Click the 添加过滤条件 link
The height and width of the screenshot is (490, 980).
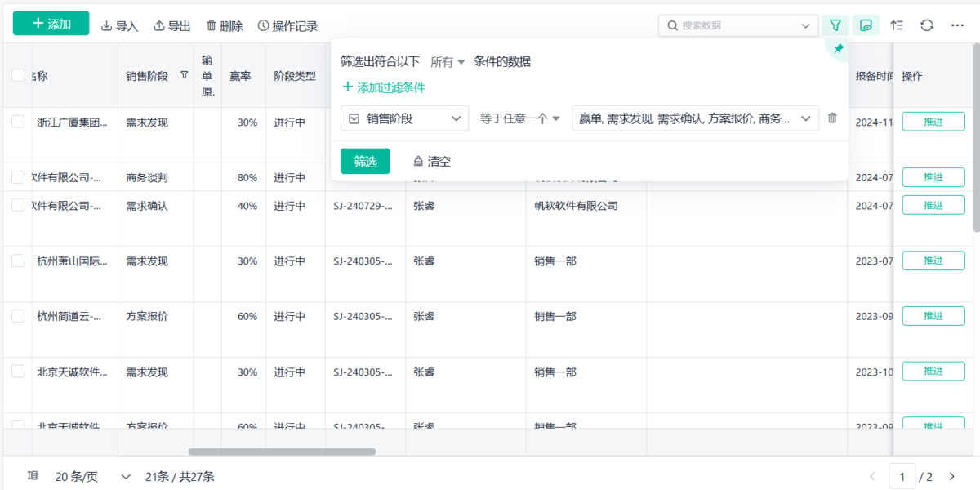click(x=383, y=87)
